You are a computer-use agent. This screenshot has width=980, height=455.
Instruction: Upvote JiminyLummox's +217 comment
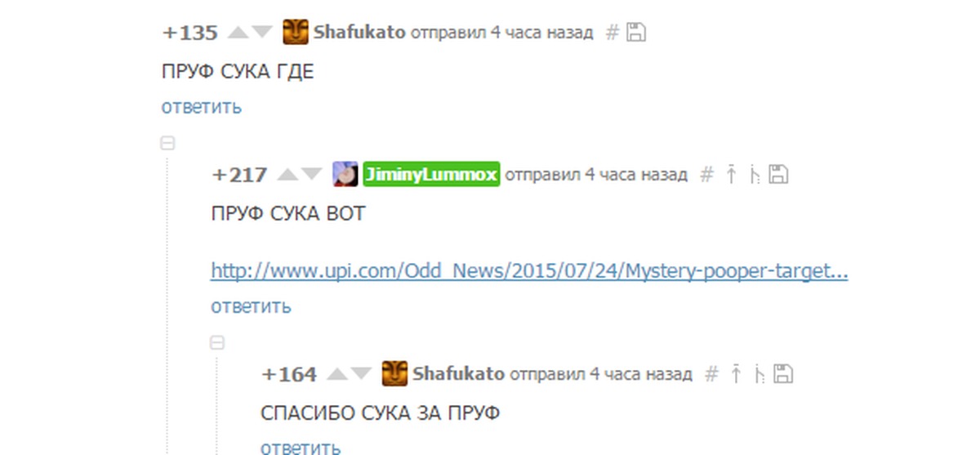(287, 174)
